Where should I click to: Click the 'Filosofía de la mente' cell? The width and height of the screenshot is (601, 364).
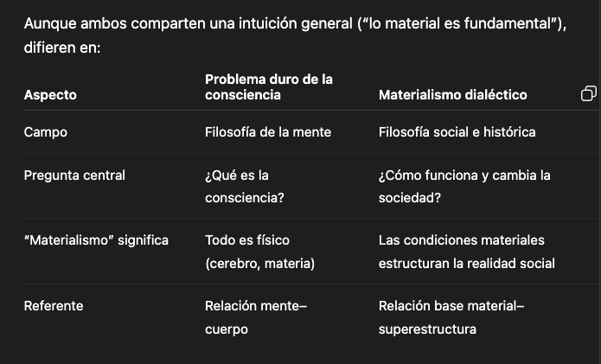268,132
